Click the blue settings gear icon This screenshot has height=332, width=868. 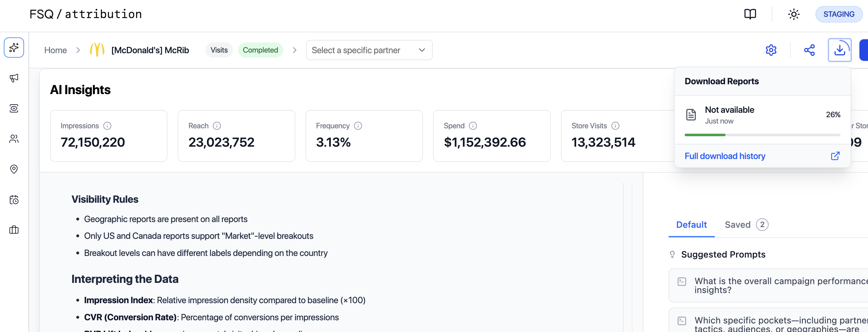(771, 50)
